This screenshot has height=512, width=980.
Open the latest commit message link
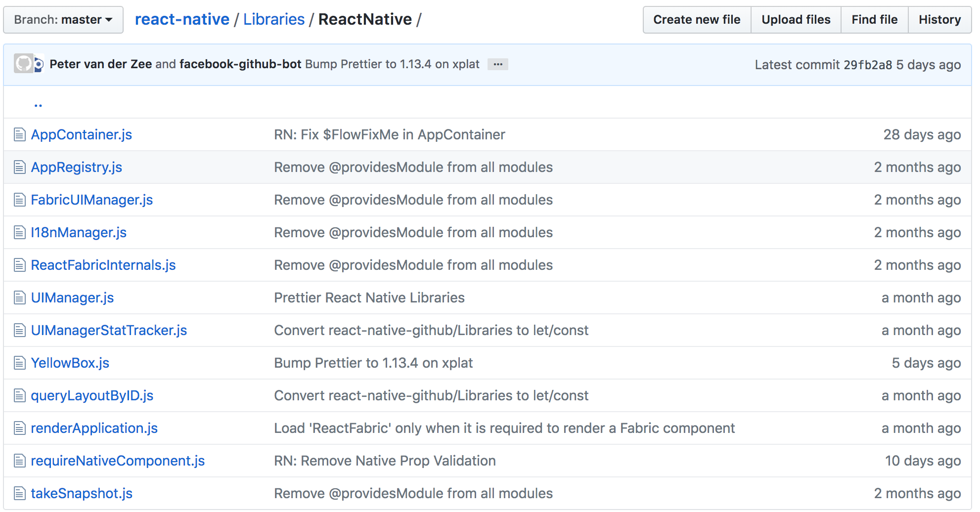[x=392, y=64]
